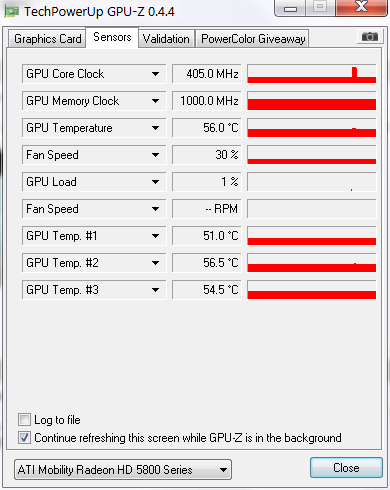Open the Validation tab
The height and width of the screenshot is (490, 390).
click(x=166, y=39)
